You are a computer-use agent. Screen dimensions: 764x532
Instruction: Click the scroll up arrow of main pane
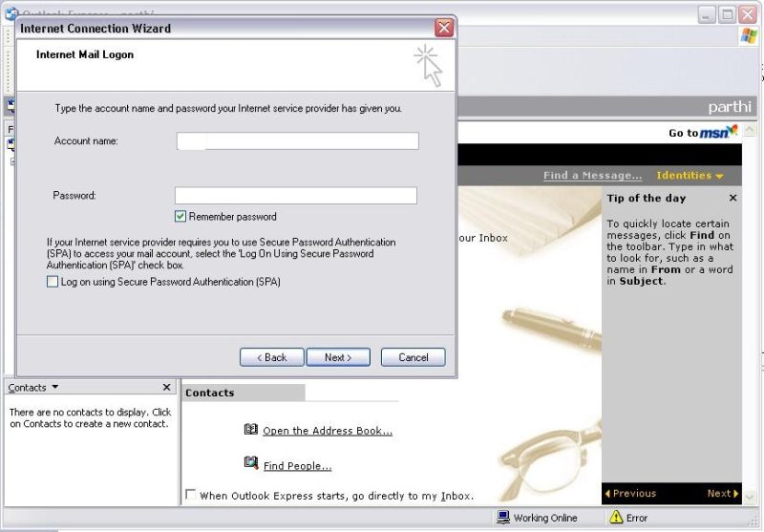(x=750, y=129)
